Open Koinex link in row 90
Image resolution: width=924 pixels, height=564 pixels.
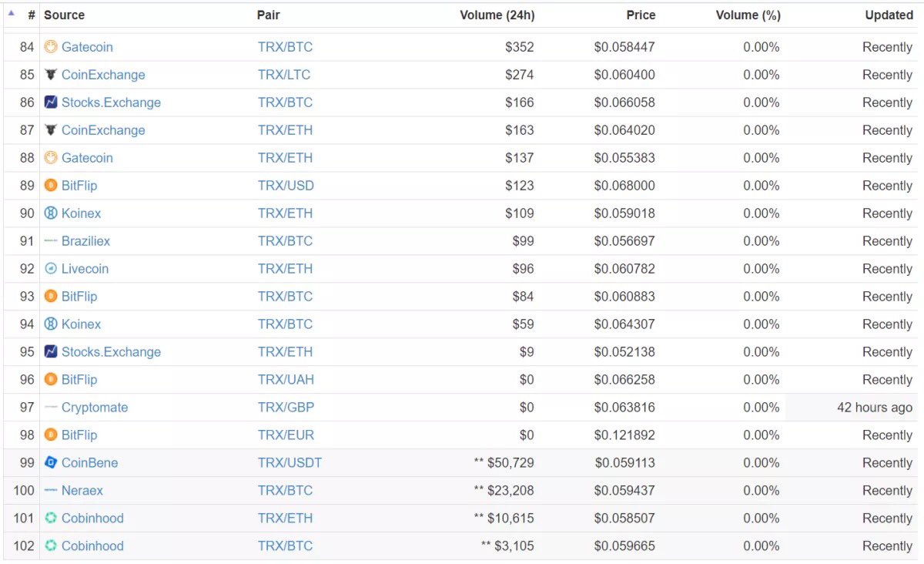coord(81,213)
